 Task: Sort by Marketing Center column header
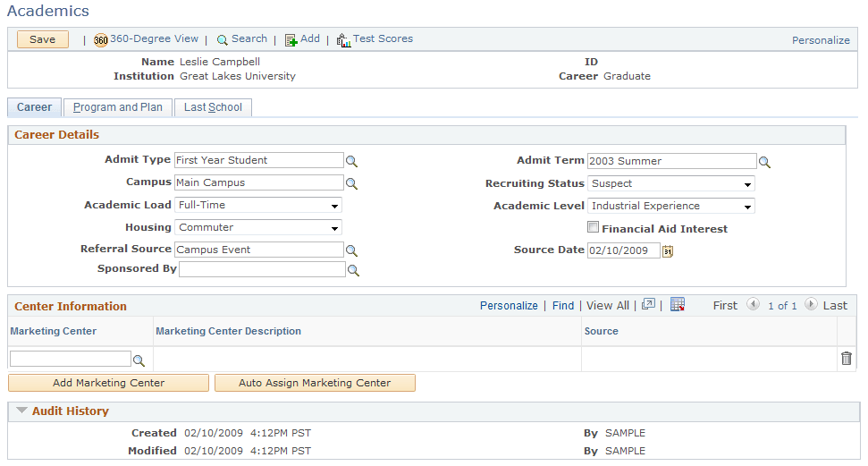[53, 331]
